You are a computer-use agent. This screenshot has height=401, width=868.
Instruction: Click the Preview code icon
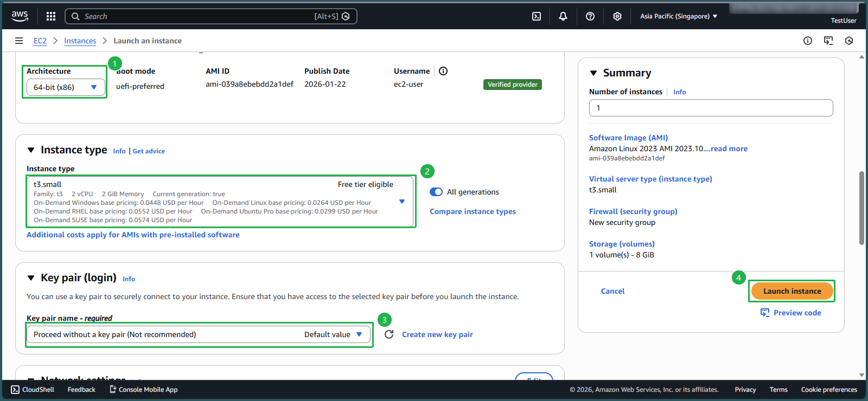coord(765,313)
